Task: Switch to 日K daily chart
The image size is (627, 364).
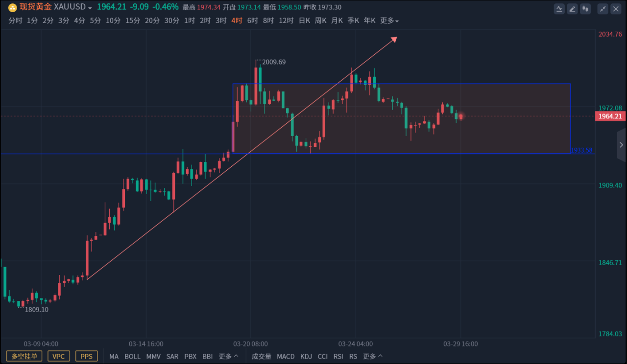Action: [305, 21]
